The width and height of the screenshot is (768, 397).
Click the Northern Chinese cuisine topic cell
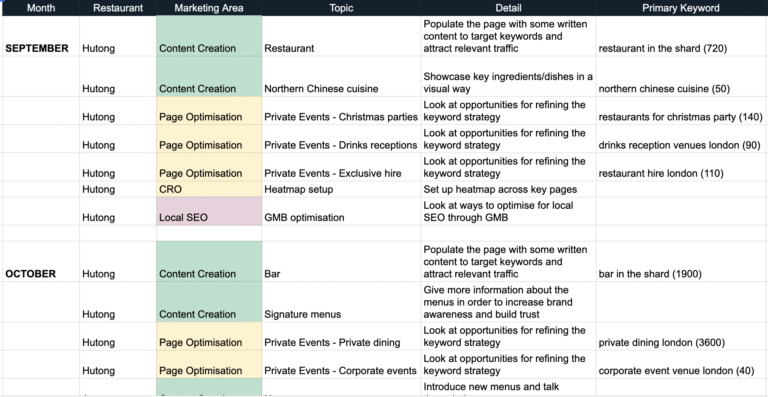pos(341,76)
